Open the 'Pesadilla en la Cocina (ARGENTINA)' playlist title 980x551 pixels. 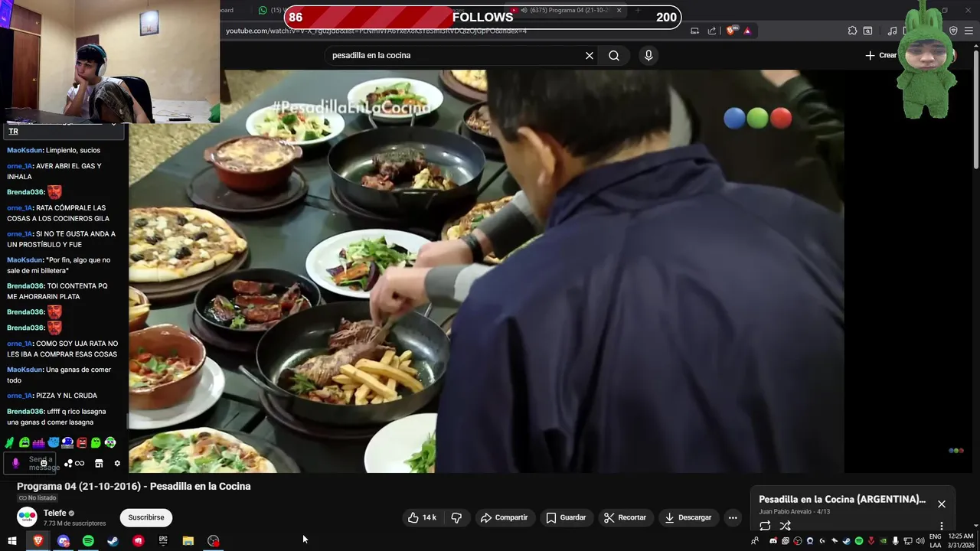(842, 499)
